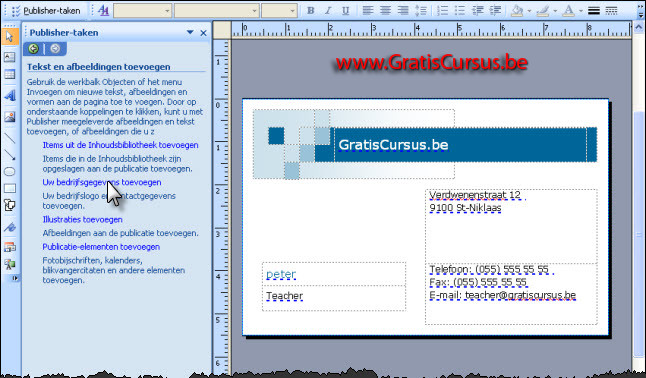The image size is (646, 378).
Task: Select the Insert Table tool
Action: pyautogui.click(x=9, y=75)
